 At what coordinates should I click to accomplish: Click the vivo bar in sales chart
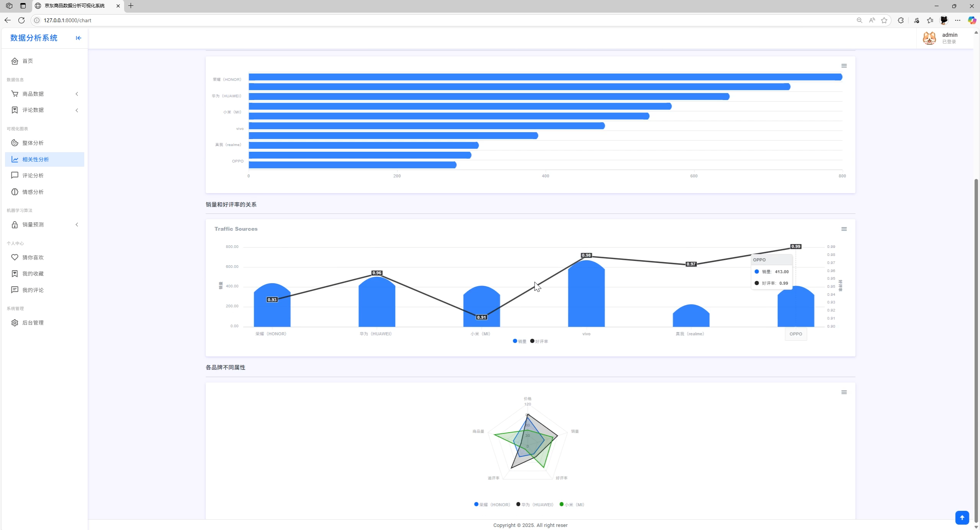click(x=586, y=294)
